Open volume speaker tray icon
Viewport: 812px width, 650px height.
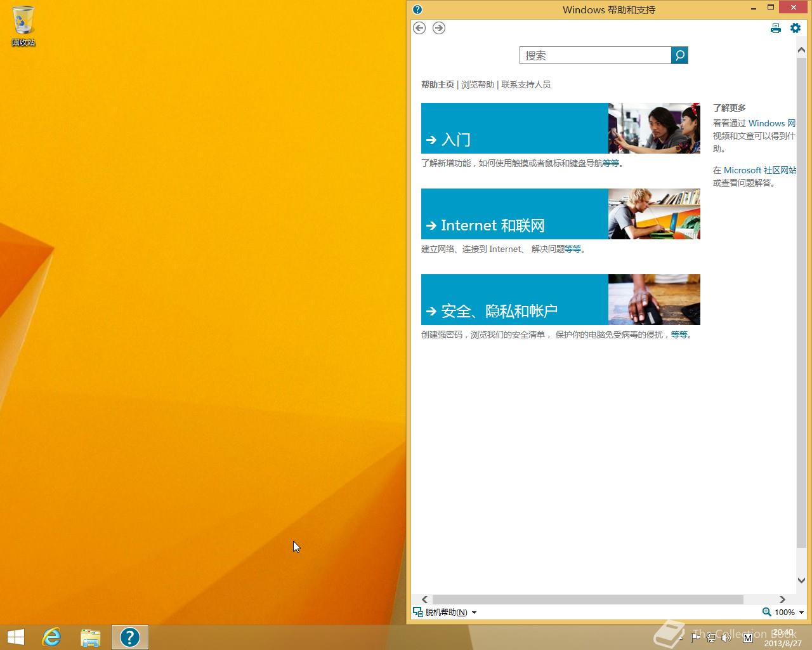click(728, 637)
